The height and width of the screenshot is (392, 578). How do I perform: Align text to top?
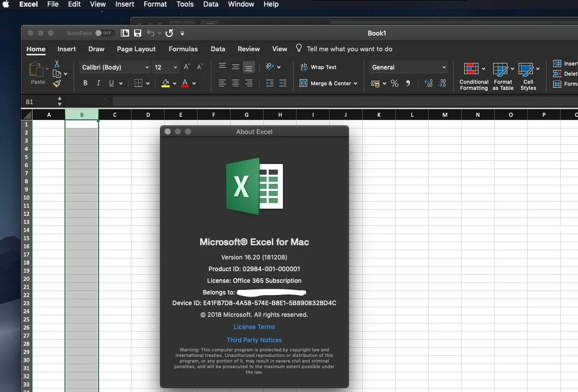(222, 67)
